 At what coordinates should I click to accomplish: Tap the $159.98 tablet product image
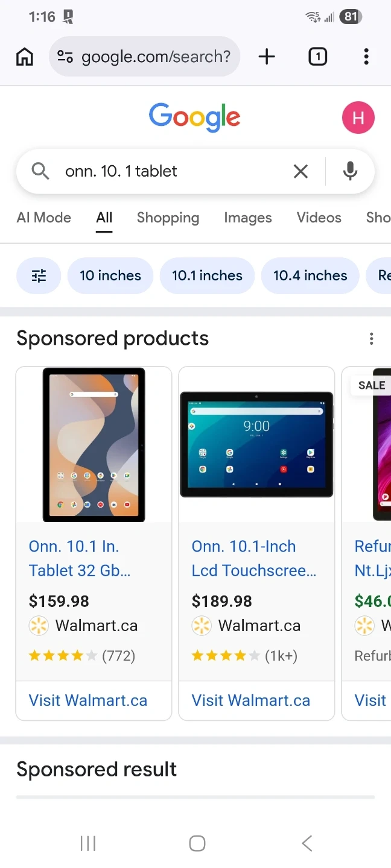click(94, 444)
